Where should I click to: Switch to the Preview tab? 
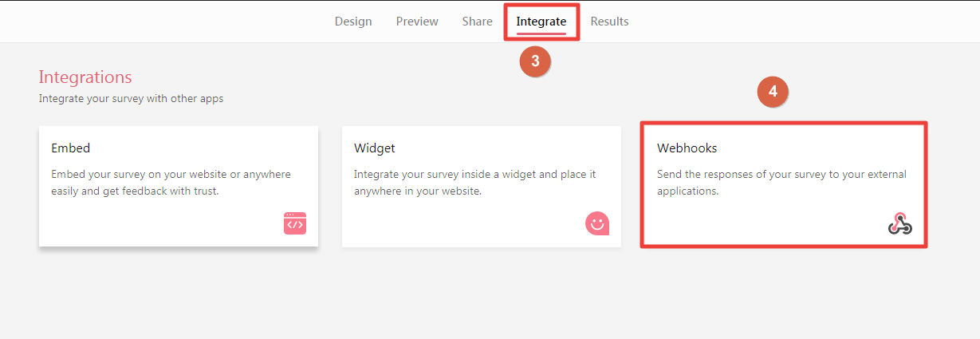[417, 22]
